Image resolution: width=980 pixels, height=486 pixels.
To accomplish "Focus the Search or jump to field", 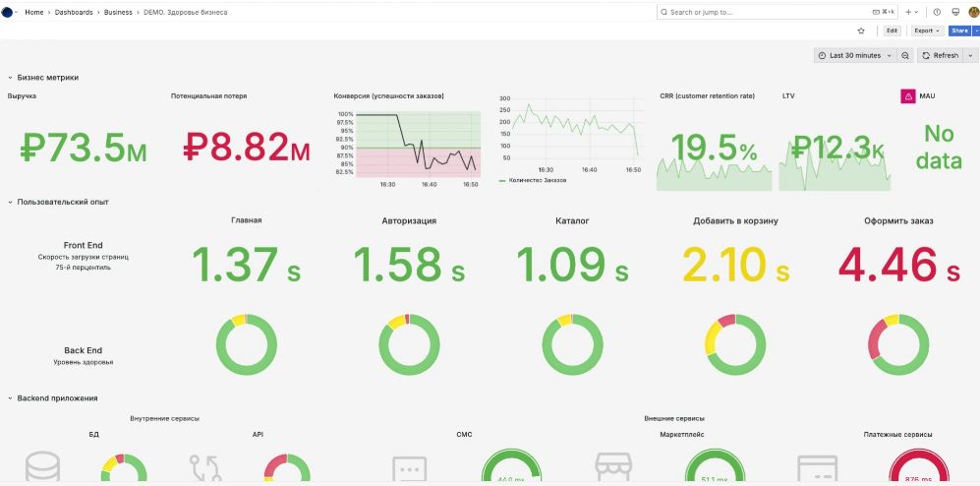I will coord(767,12).
